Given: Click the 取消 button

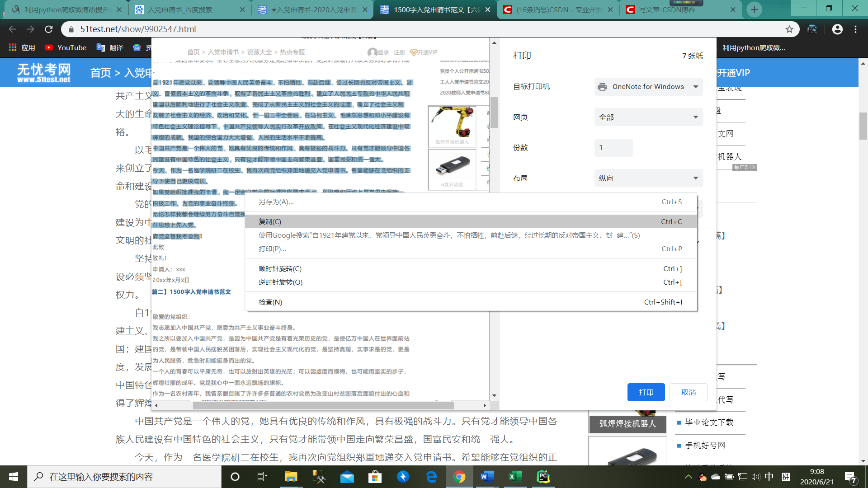Looking at the screenshot, I should tap(688, 392).
